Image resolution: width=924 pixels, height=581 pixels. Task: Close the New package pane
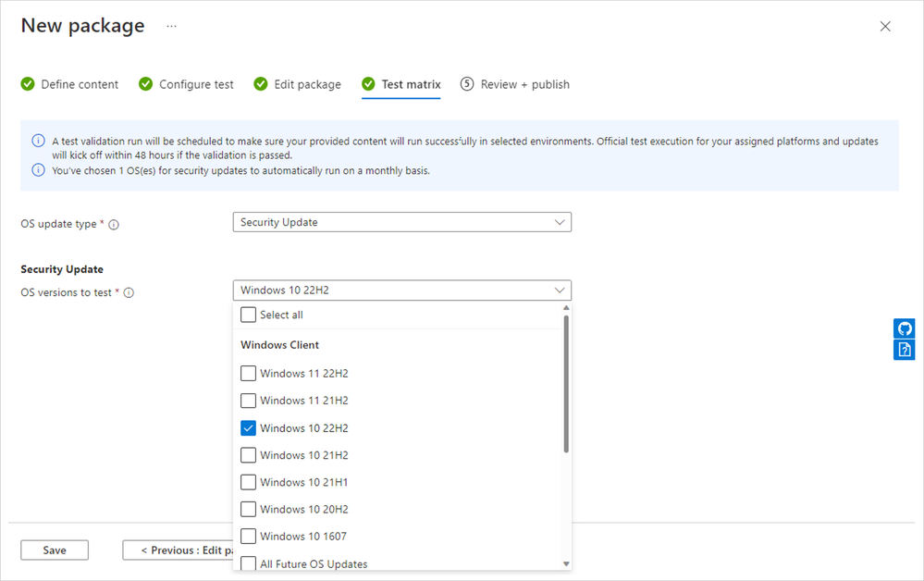885,27
